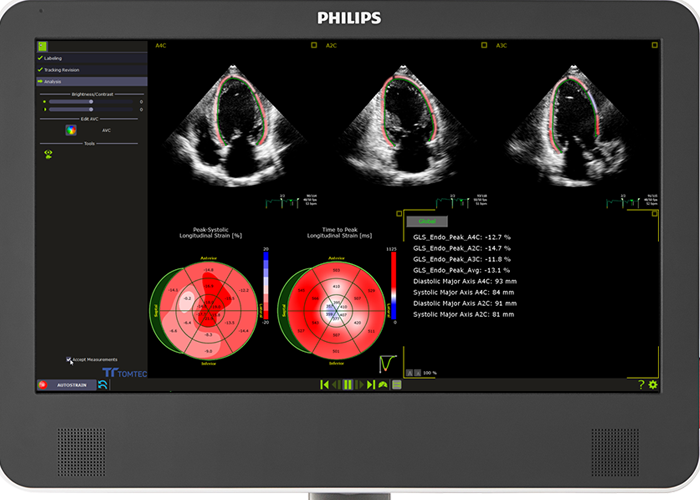Skip to the last frame
The image size is (700, 500).
371,384
